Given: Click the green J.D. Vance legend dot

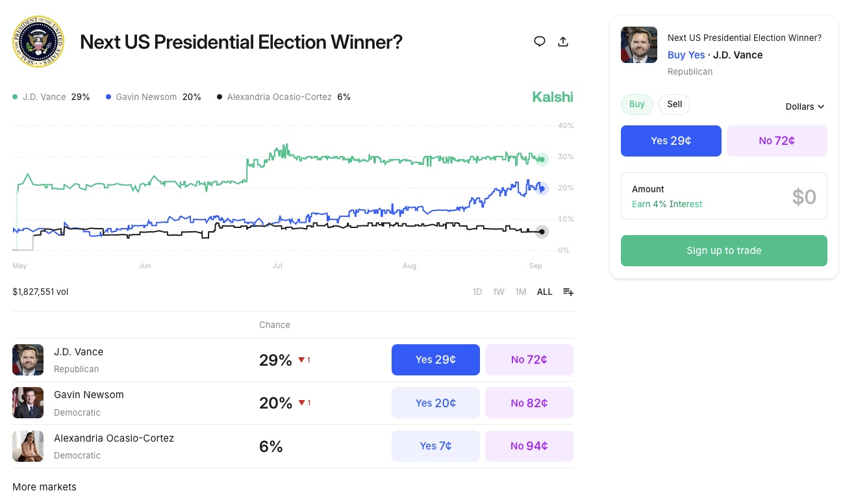Looking at the screenshot, I should [x=15, y=97].
